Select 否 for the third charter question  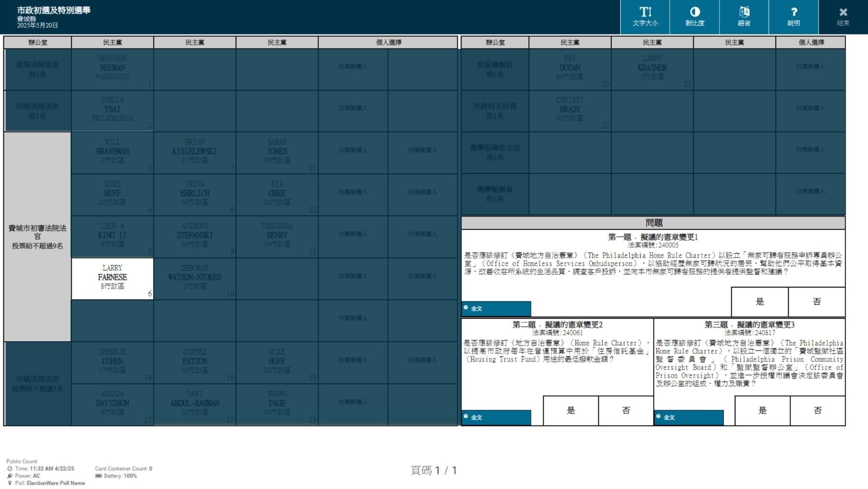point(818,410)
